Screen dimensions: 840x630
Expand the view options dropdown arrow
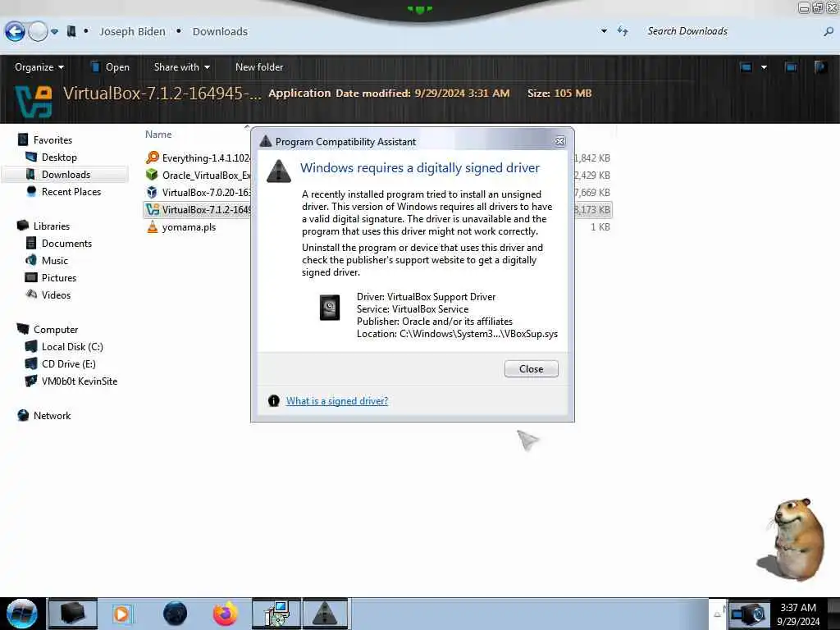coord(764,67)
